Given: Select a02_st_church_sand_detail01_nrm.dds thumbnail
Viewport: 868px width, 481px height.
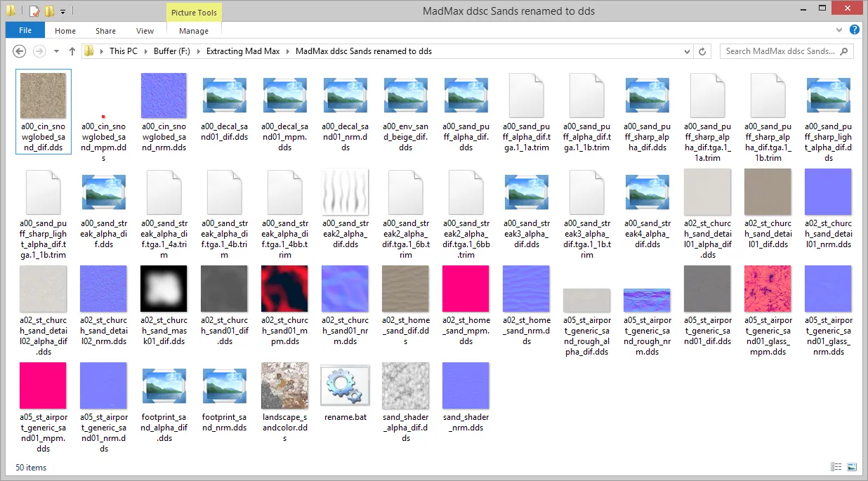Looking at the screenshot, I should (x=829, y=192).
